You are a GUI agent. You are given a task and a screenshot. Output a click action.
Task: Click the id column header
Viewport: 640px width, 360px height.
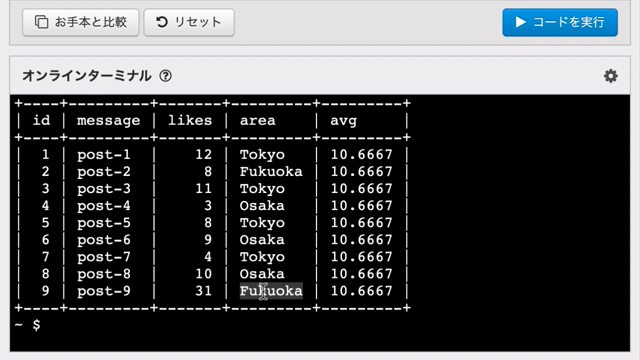point(41,120)
